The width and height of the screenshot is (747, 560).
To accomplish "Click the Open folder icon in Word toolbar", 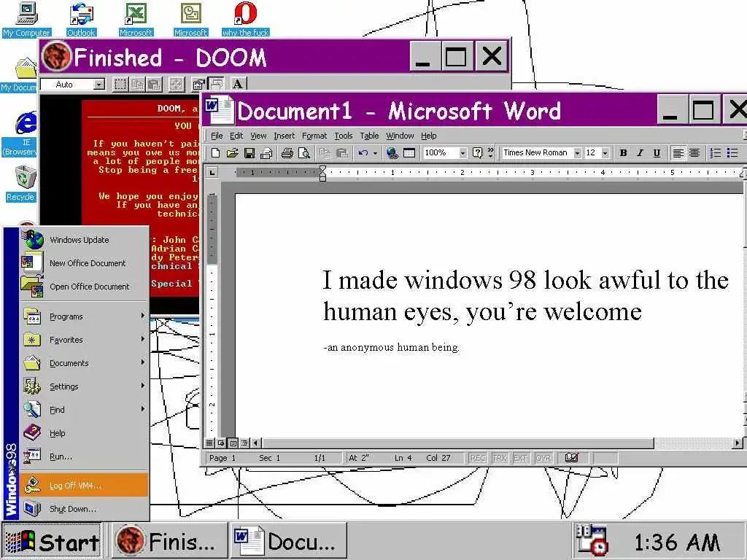I will pos(232,153).
